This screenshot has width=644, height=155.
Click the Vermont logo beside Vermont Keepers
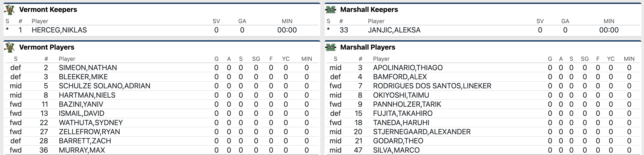10,10
